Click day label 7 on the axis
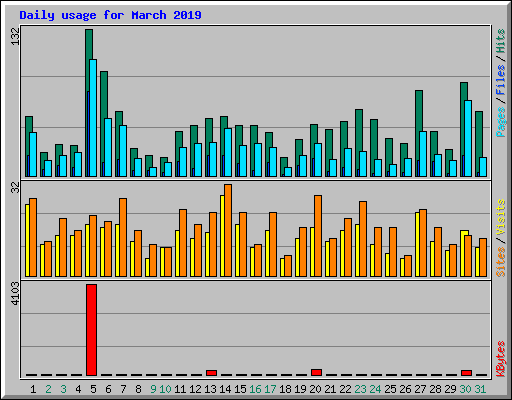Screen dimensions: 512x400 (x=123, y=389)
